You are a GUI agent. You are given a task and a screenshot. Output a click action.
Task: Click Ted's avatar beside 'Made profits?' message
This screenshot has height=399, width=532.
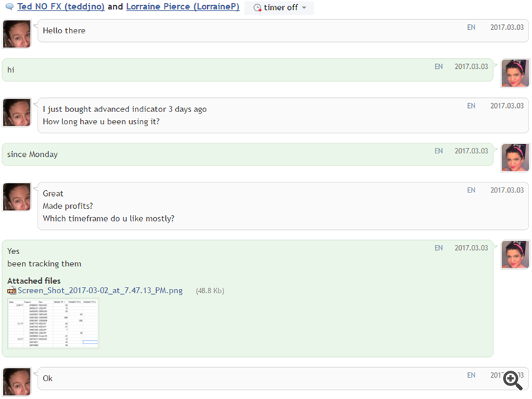(x=17, y=197)
